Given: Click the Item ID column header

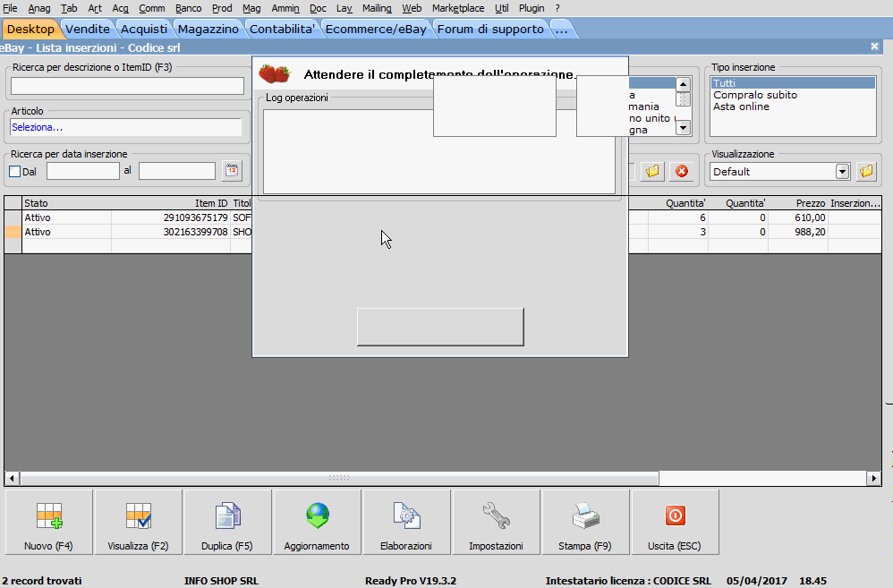Looking at the screenshot, I should [171, 203].
